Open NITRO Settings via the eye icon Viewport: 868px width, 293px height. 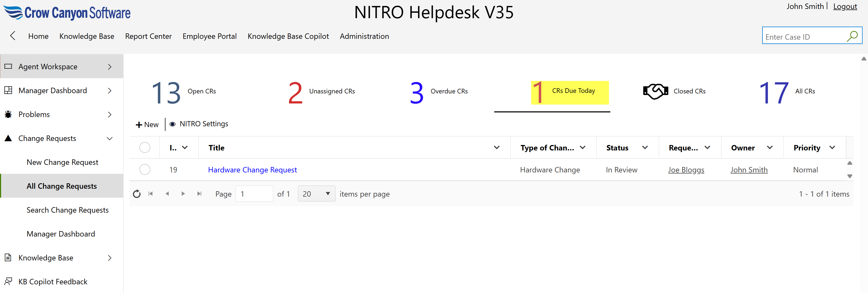point(173,124)
